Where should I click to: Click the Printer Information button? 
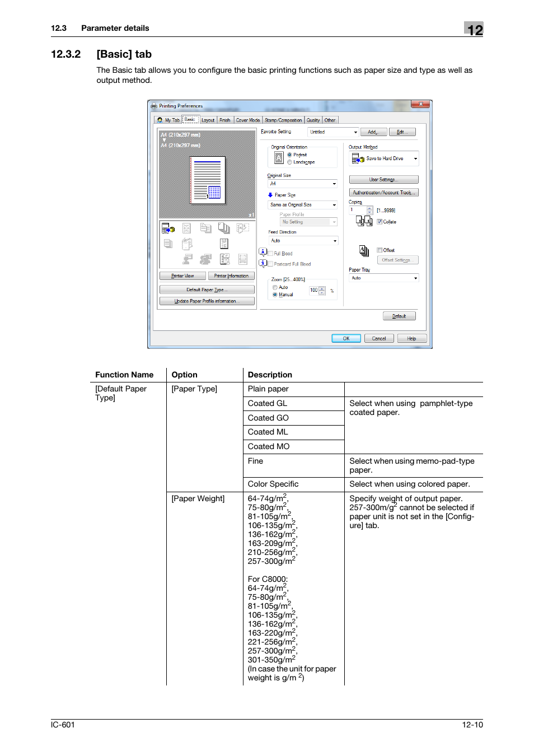(231, 276)
